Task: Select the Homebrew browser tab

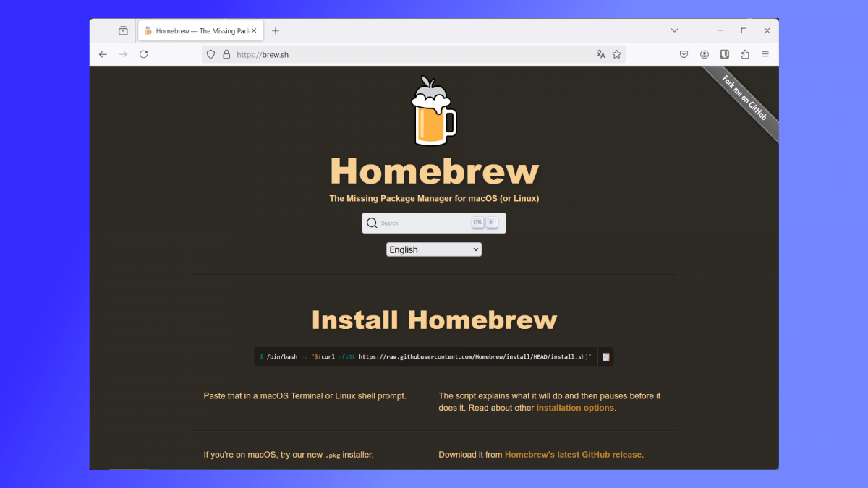Action: click(200, 31)
